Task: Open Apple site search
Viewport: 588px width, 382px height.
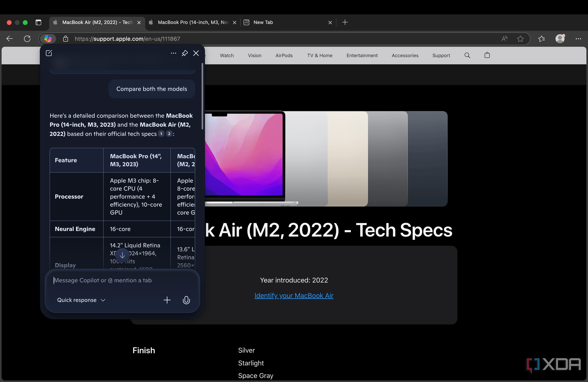Action: [x=467, y=55]
